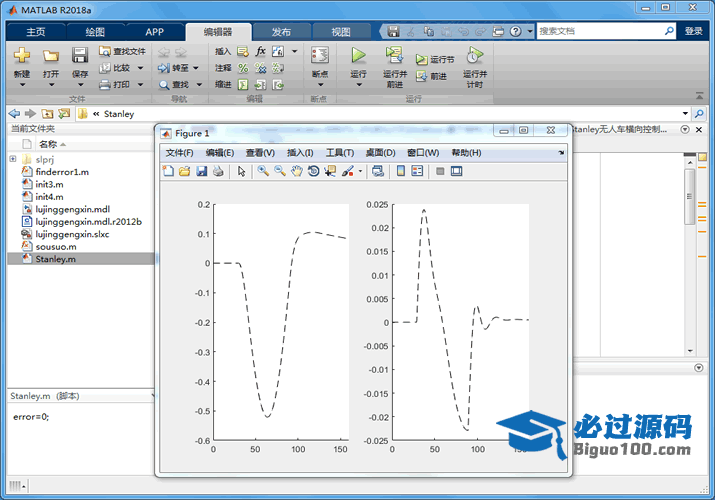Screen dimensions: 715x500
Task: Click the Zoom In tool in Figure toolbar
Action: tap(262, 171)
